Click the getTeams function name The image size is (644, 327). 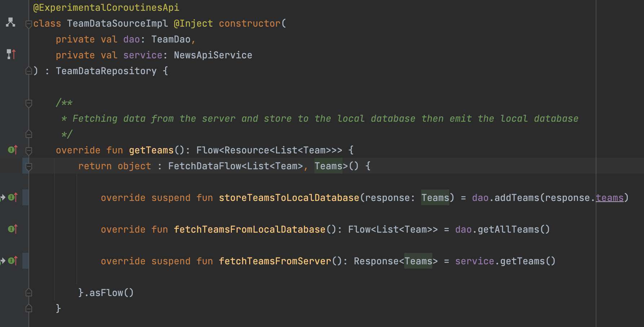[x=151, y=150]
